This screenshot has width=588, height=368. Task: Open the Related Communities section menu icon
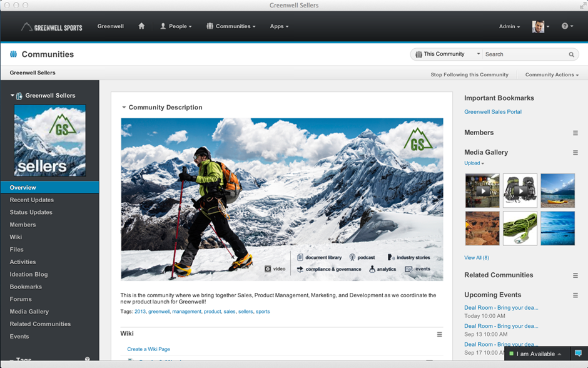(575, 275)
